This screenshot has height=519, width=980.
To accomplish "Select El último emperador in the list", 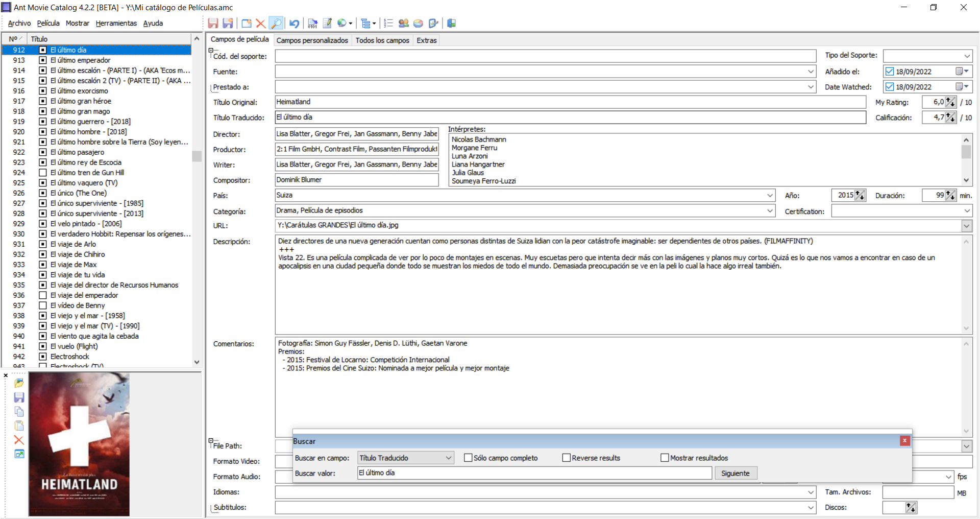I will 80,60.
